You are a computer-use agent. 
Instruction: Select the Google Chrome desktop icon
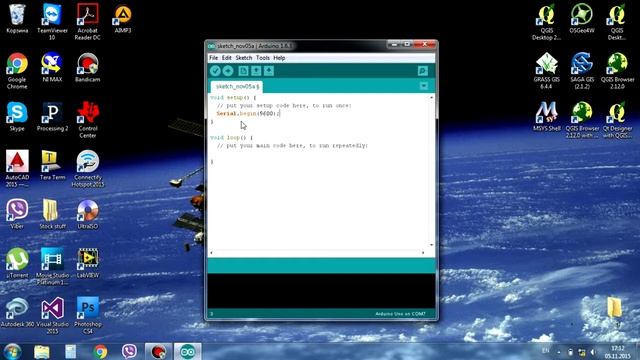coord(17,71)
